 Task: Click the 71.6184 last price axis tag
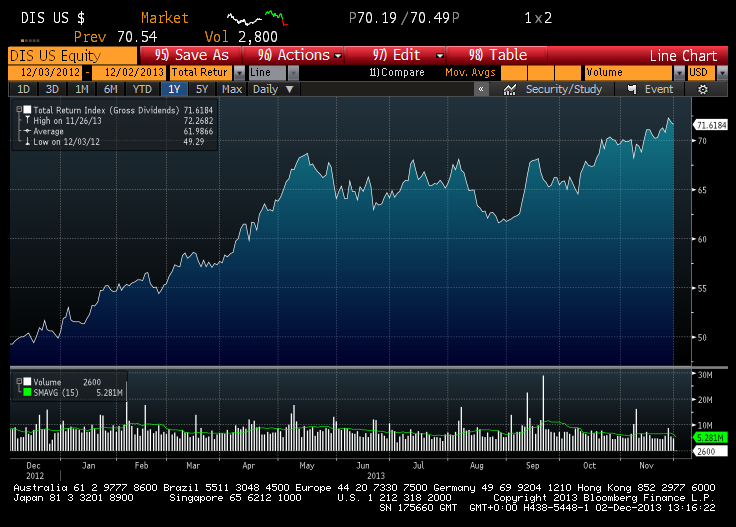(x=711, y=125)
